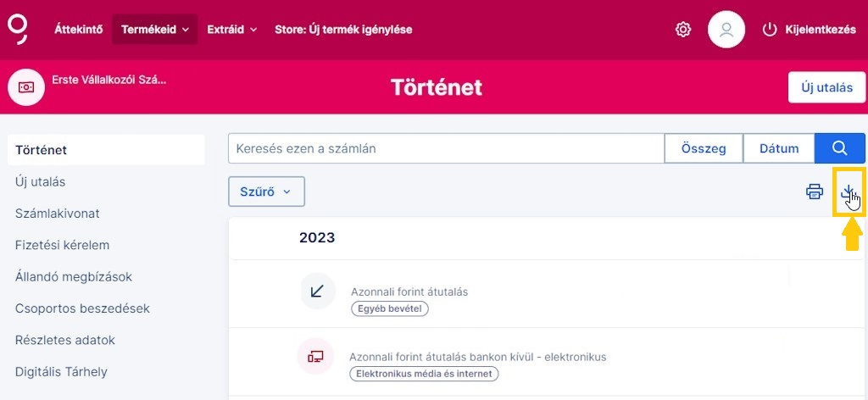This screenshot has width=868, height=400.
Task: Download the transaction history
Action: (x=849, y=192)
